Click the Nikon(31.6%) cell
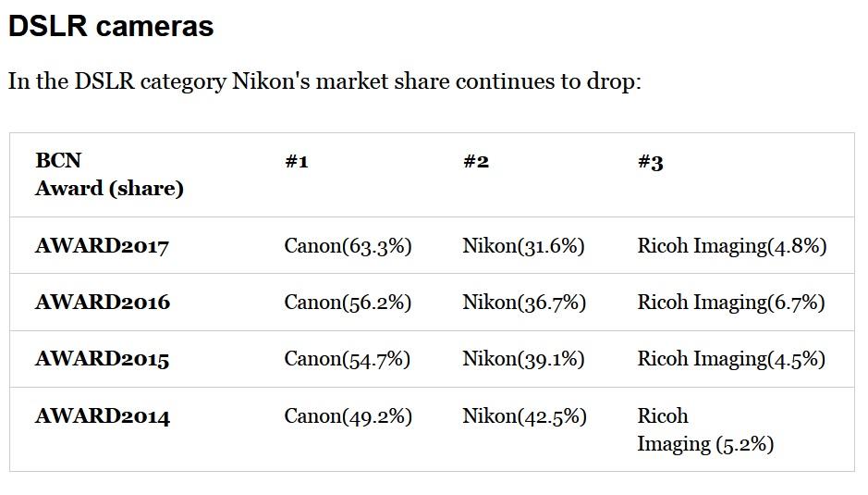868x495 pixels. pyautogui.click(x=524, y=246)
